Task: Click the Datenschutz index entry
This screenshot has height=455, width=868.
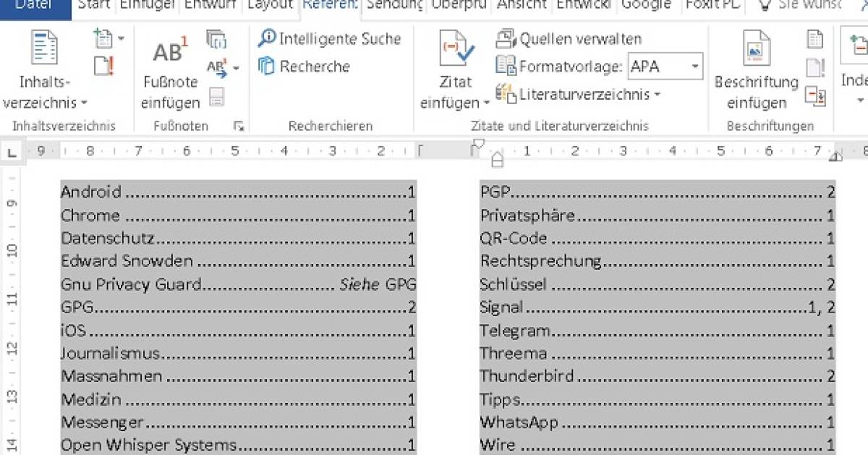Action: pos(108,238)
